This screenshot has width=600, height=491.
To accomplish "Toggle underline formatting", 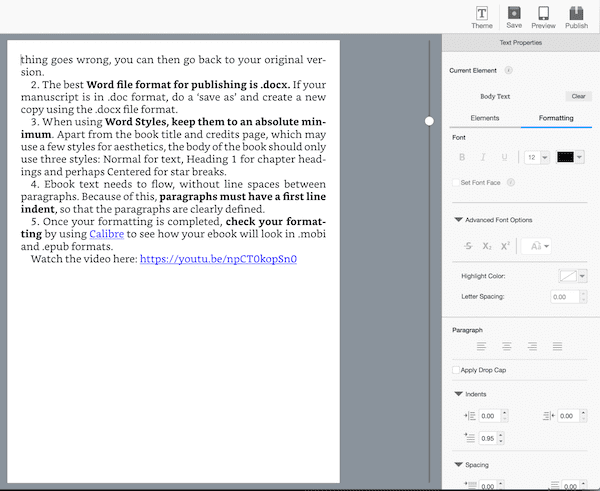I will [504, 157].
